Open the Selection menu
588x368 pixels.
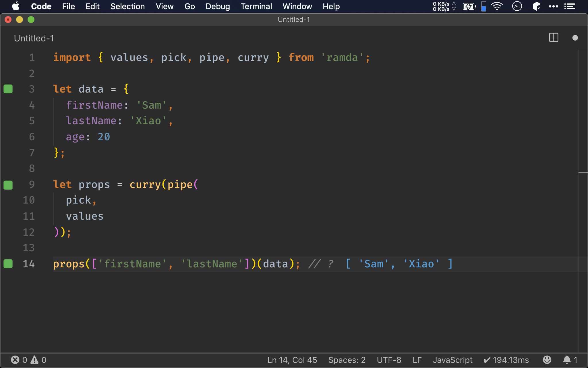point(127,6)
